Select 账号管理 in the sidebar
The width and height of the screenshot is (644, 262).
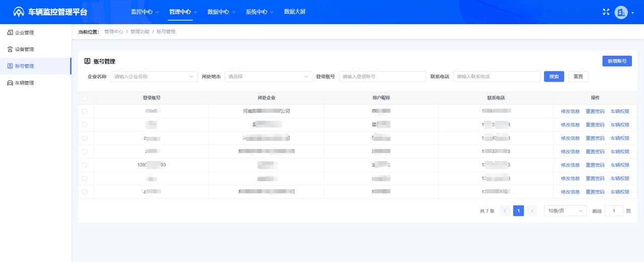pyautogui.click(x=36, y=66)
